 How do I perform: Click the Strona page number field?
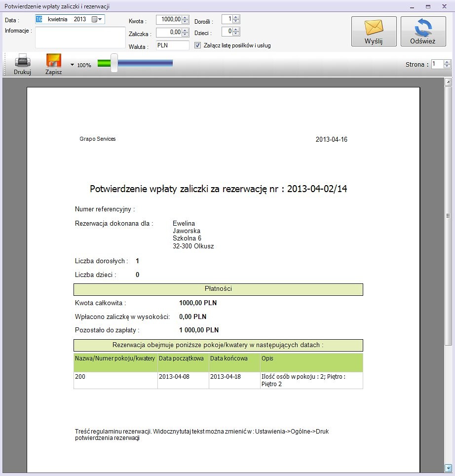pos(438,64)
